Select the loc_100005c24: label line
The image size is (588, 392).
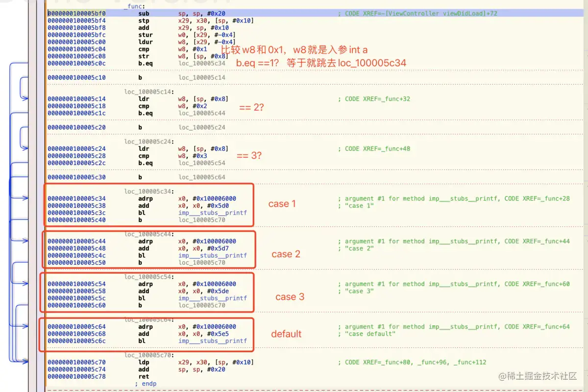(x=150, y=142)
